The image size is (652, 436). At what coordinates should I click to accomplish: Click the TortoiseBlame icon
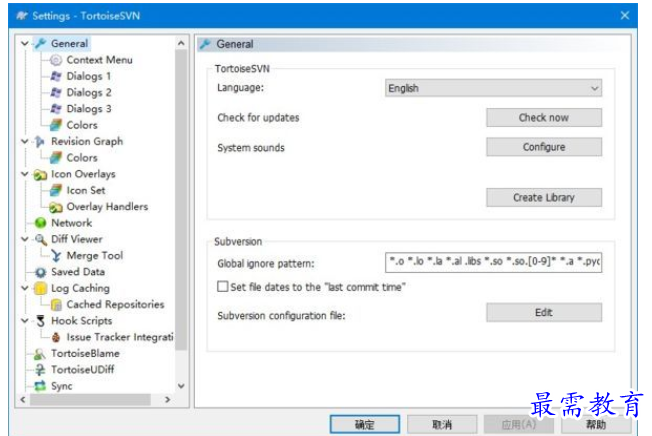tap(40, 354)
